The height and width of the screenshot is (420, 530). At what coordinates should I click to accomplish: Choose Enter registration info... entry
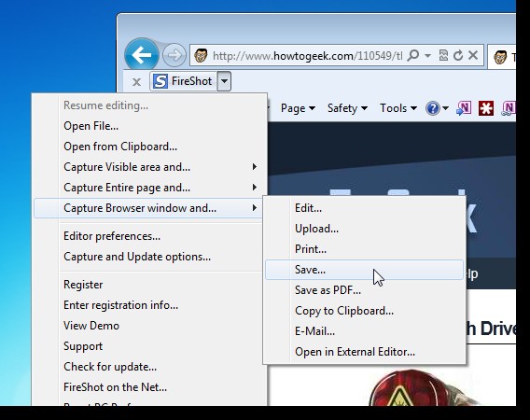click(x=148, y=305)
